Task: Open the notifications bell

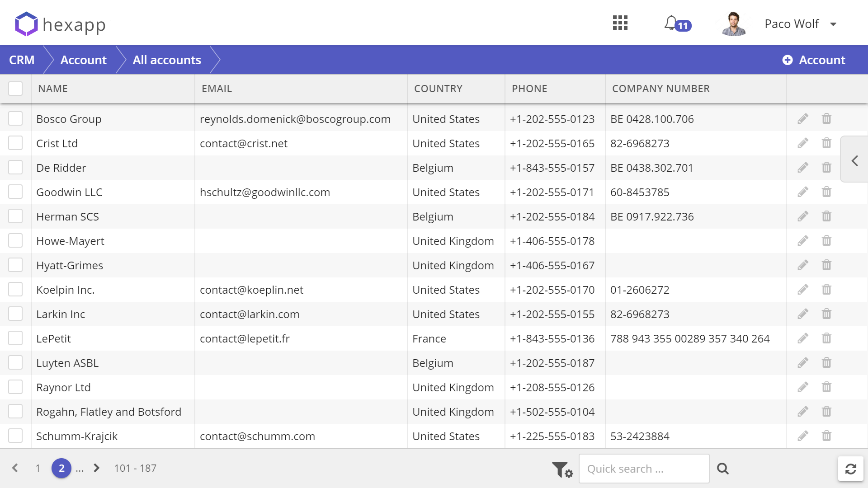Action: (671, 23)
